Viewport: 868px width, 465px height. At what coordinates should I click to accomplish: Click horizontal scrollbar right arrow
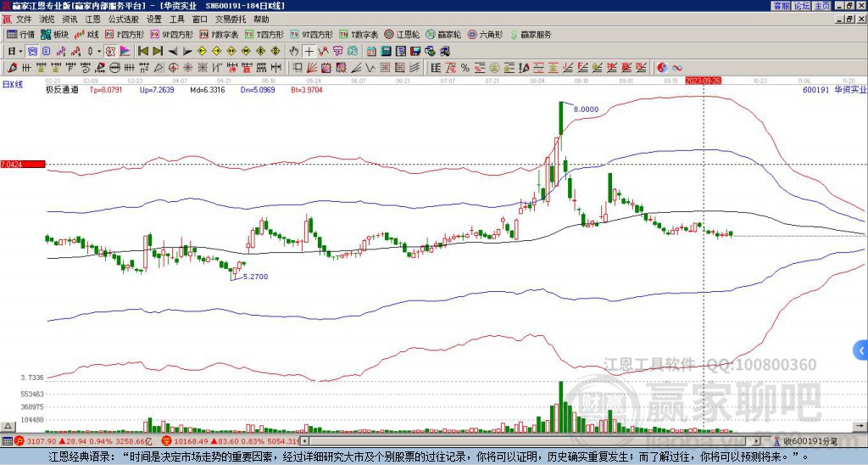point(757,441)
